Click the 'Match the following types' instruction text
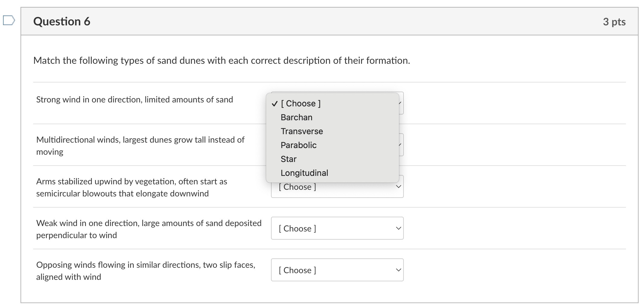 (x=222, y=60)
